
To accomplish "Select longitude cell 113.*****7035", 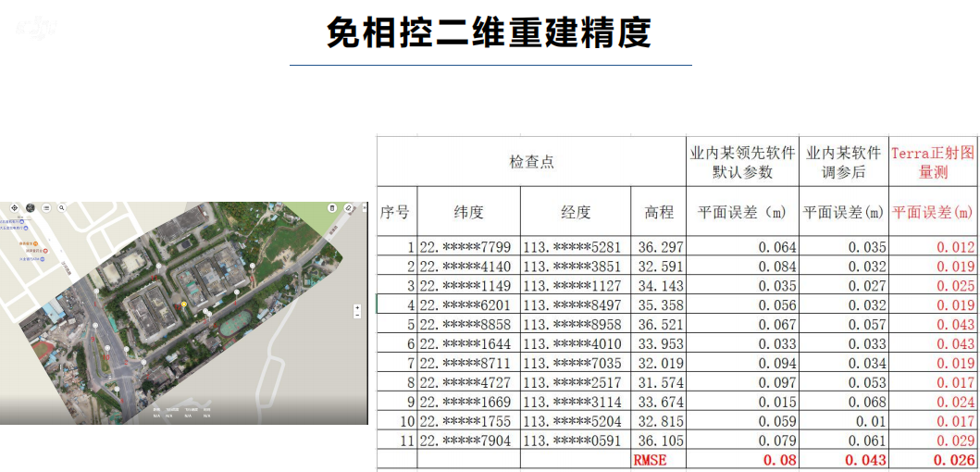I will click(x=576, y=363).
